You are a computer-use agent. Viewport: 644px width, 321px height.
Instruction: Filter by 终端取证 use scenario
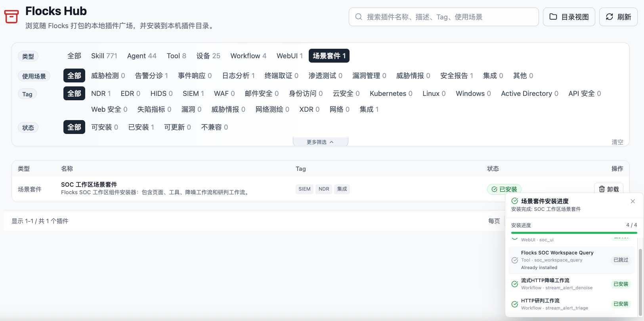coord(281,76)
